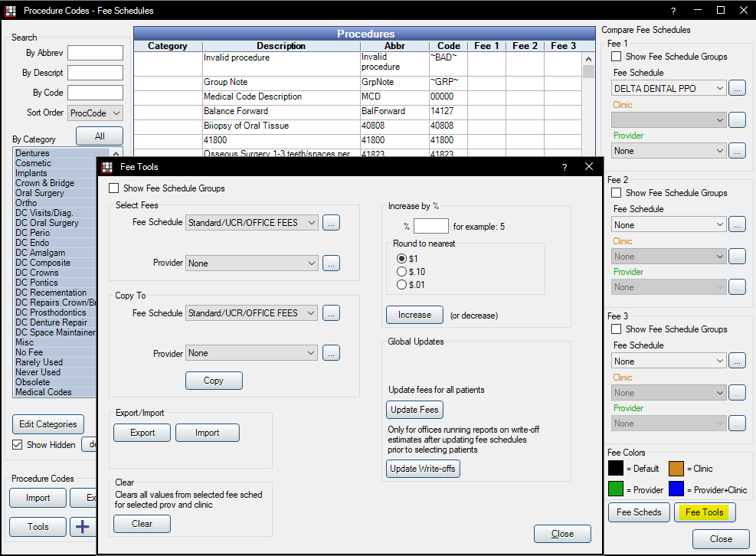Open ellipsis picker for Fee 2 Fee Schedule
The width and height of the screenshot is (756, 556).
pyautogui.click(x=737, y=224)
